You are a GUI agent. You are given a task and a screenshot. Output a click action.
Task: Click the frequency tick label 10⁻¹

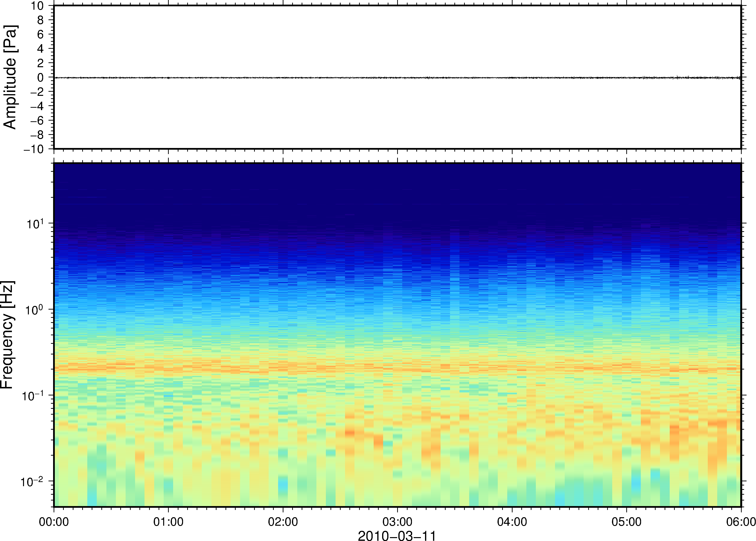[33, 395]
